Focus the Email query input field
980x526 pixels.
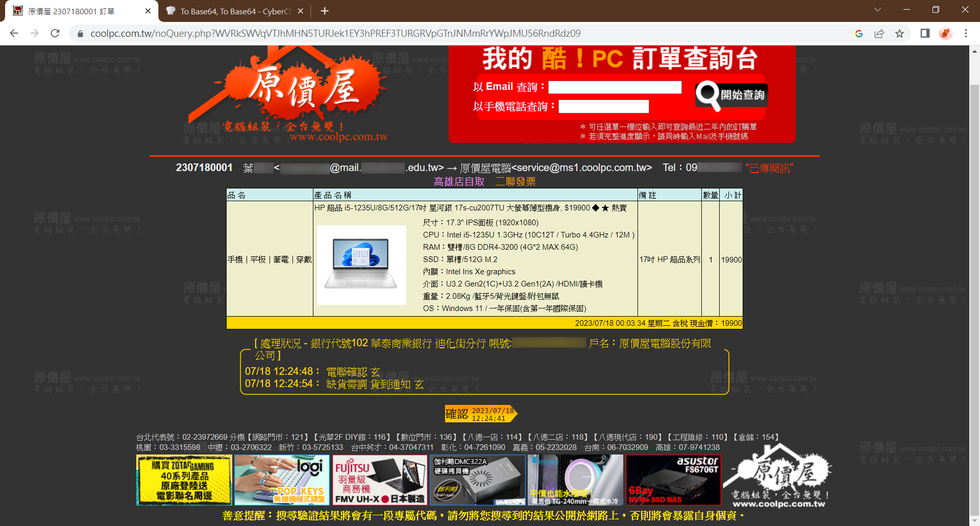(615, 87)
